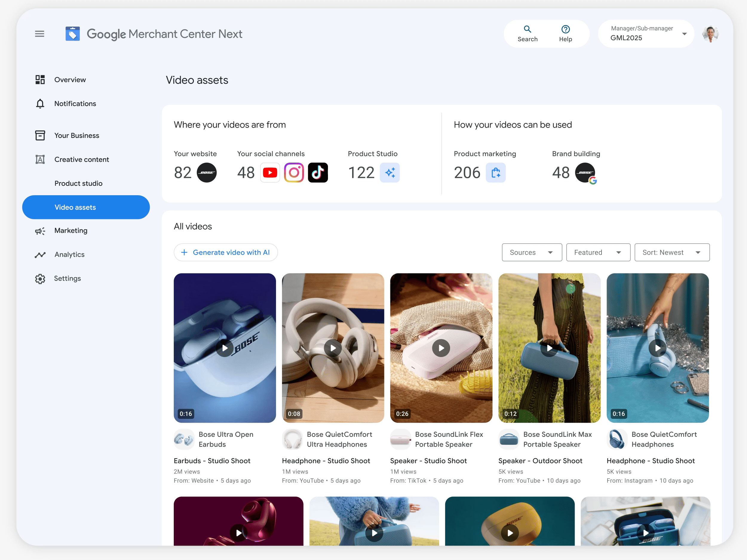Click the Product Studio sparkle icon

(x=390, y=173)
